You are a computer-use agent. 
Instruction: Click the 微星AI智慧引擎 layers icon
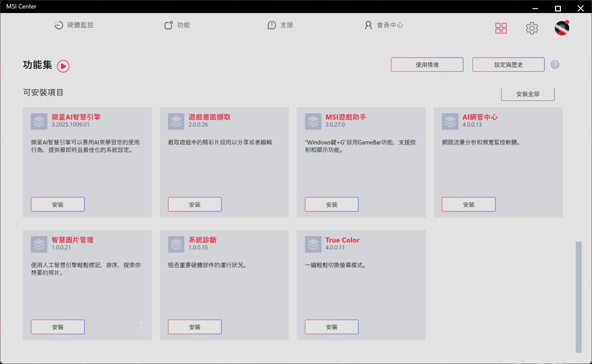(x=39, y=122)
